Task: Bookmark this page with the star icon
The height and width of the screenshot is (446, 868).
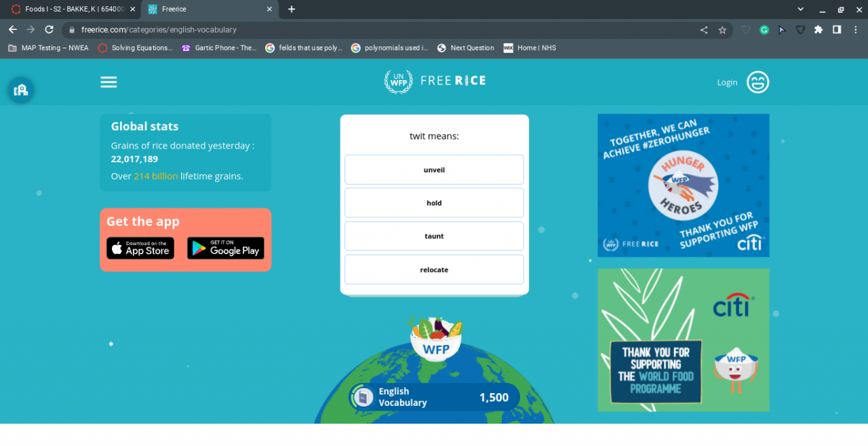Action: coord(722,30)
